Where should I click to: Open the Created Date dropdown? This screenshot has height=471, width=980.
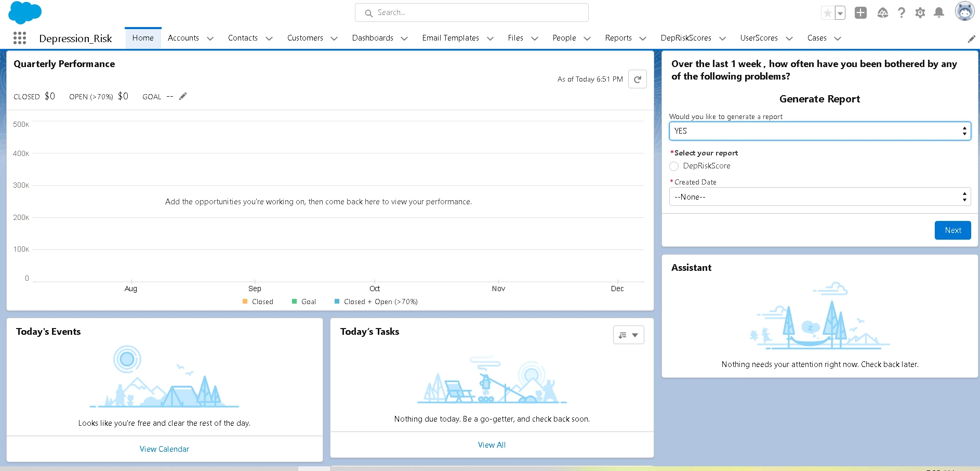[820, 197]
